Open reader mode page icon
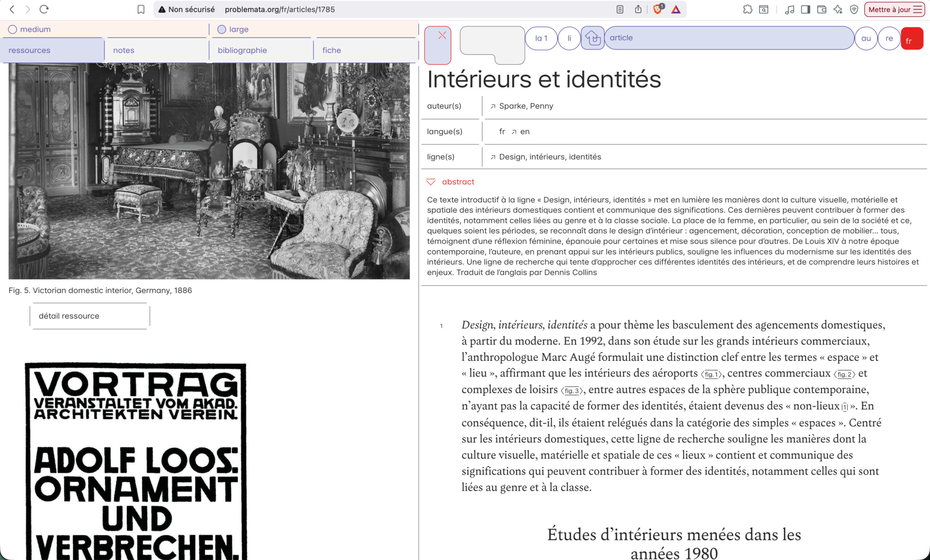 [x=620, y=9]
